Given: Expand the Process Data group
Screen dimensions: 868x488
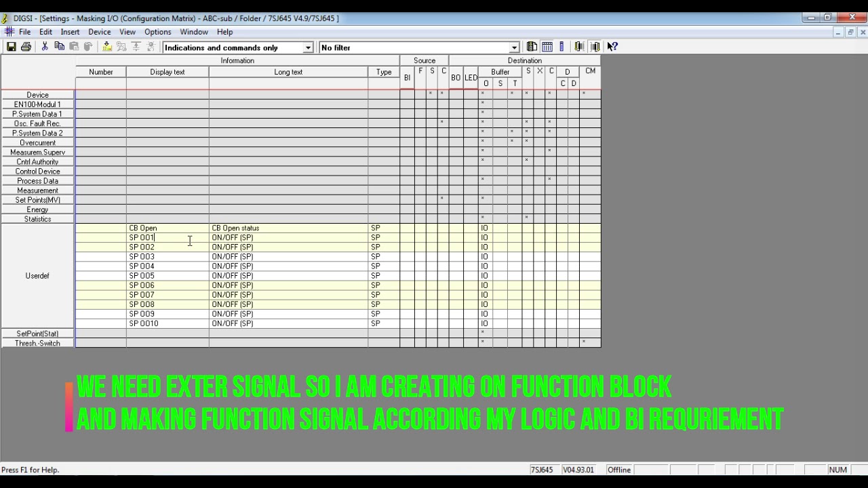Looking at the screenshot, I should 37,181.
